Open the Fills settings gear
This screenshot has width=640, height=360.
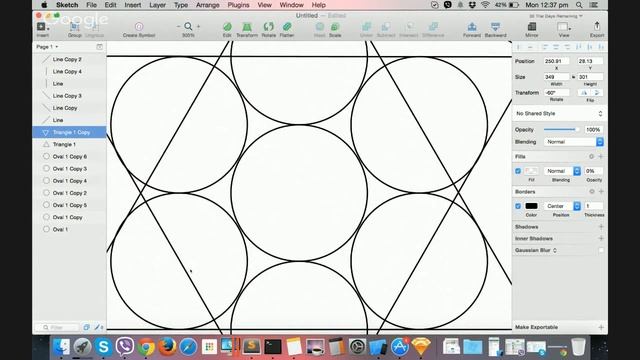click(591, 156)
